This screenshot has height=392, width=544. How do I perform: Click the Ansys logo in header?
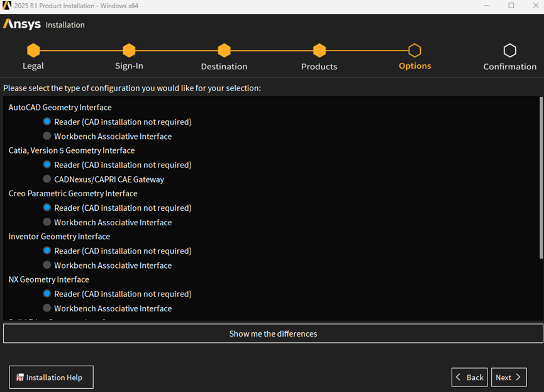click(22, 24)
